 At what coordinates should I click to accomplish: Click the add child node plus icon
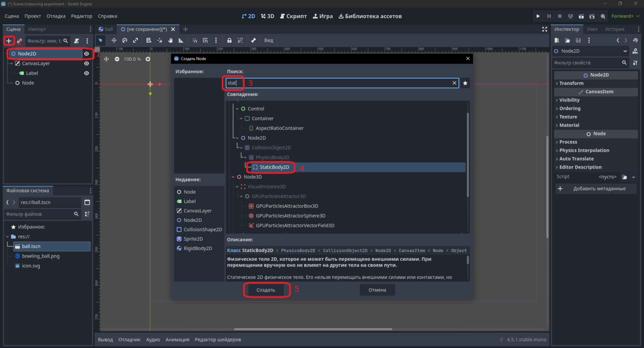[x=8, y=41]
